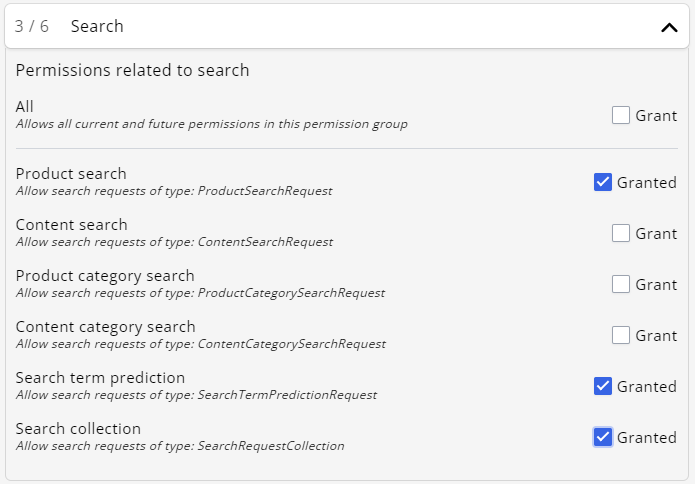Enable the All permissions checkbox
This screenshot has height=484, width=695.
tap(621, 115)
